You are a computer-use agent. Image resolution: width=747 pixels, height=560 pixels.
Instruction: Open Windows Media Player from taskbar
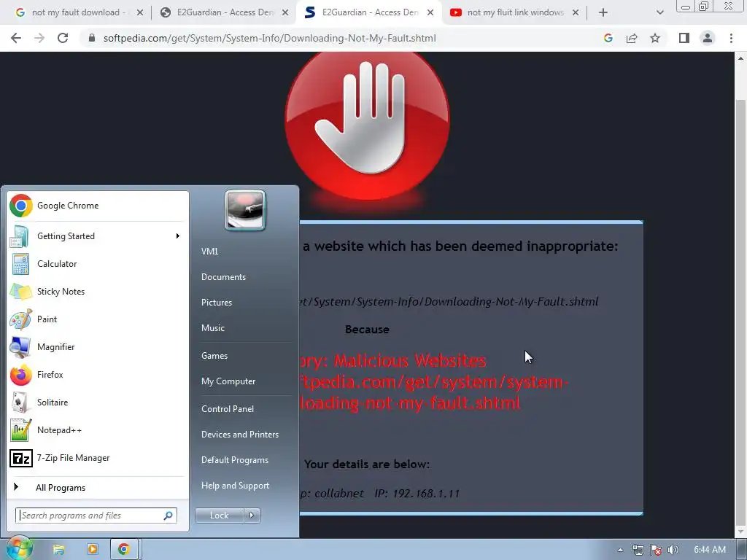[x=93, y=550]
